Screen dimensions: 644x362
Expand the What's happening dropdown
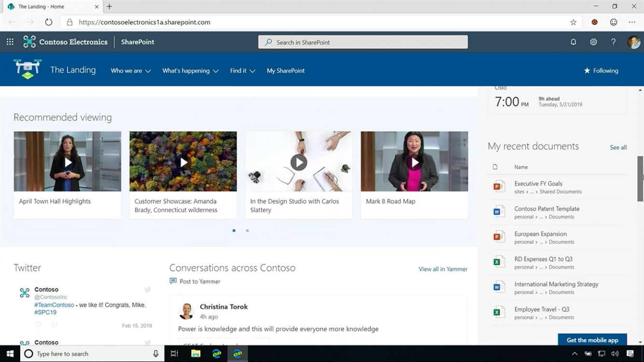pyautogui.click(x=190, y=70)
